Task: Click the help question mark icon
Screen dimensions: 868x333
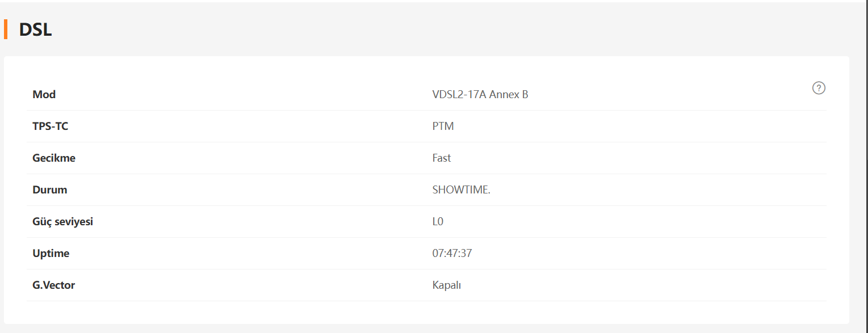Action: 819,88
